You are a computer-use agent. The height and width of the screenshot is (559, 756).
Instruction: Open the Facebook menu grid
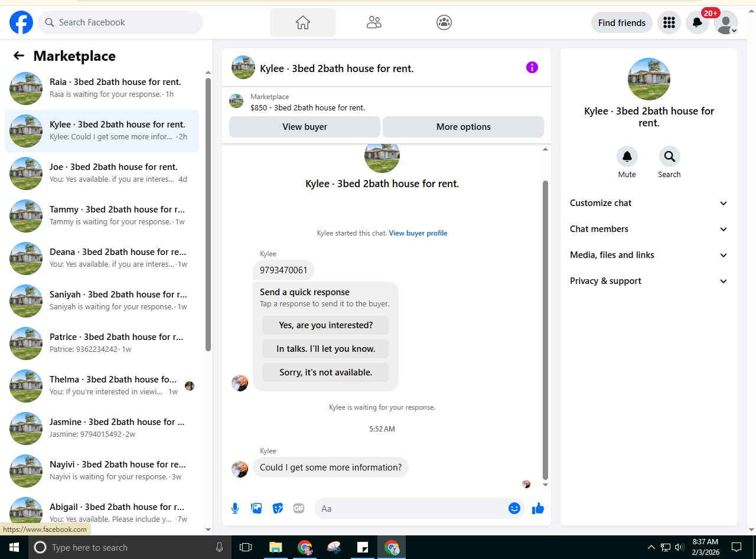click(669, 22)
